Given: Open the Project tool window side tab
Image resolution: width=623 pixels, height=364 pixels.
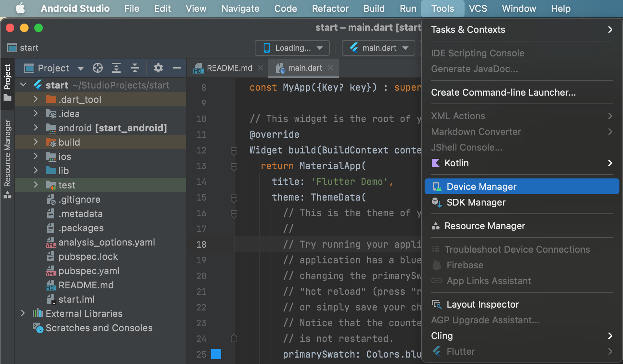Looking at the screenshot, I should (x=7, y=82).
